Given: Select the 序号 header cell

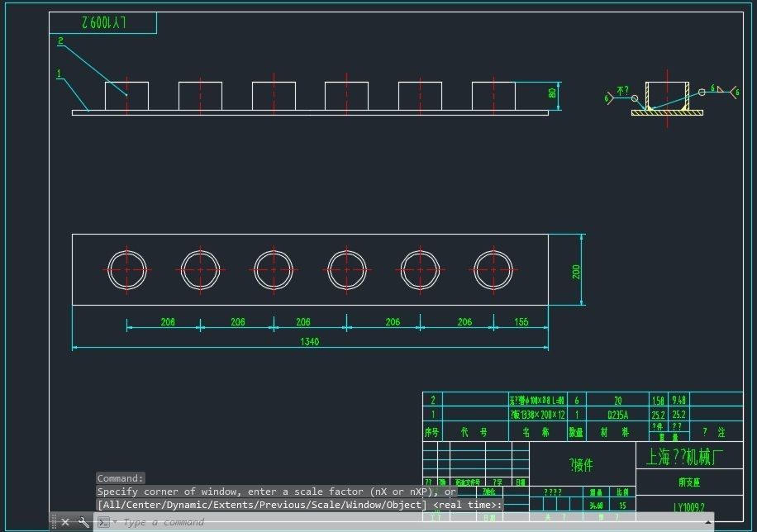Looking at the screenshot, I should (x=431, y=432).
